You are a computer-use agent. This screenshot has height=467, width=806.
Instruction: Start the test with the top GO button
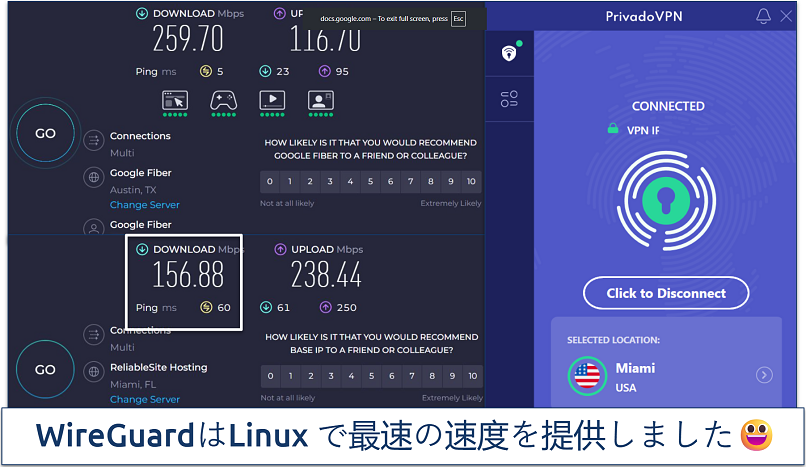(x=45, y=134)
